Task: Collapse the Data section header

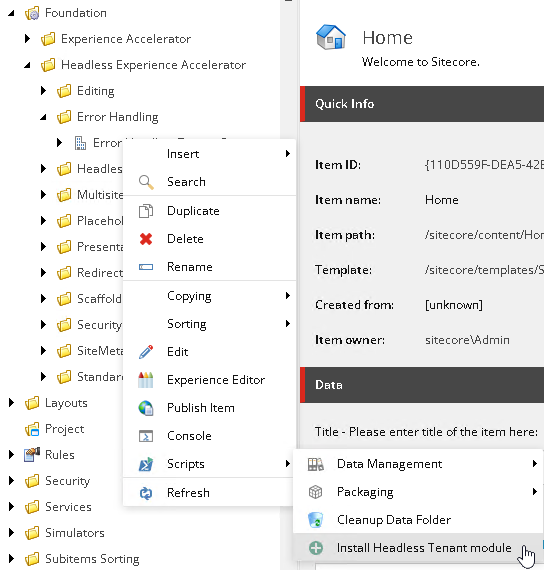Action: [422, 385]
